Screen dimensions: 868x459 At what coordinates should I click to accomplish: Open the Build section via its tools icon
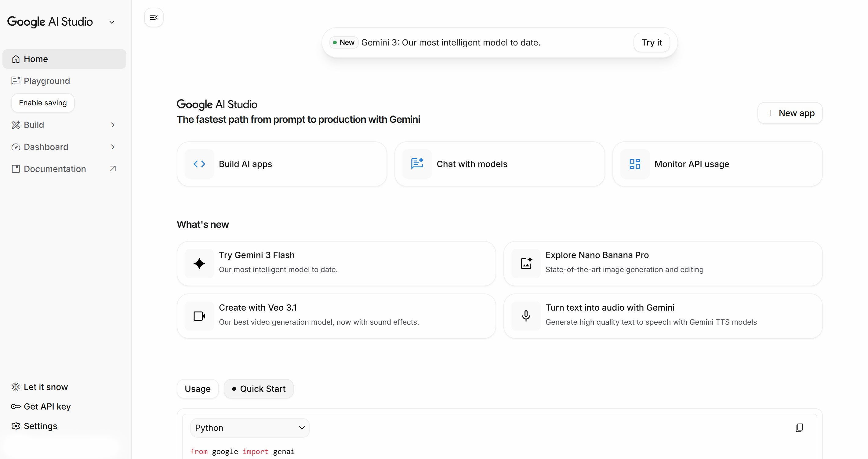pos(16,125)
